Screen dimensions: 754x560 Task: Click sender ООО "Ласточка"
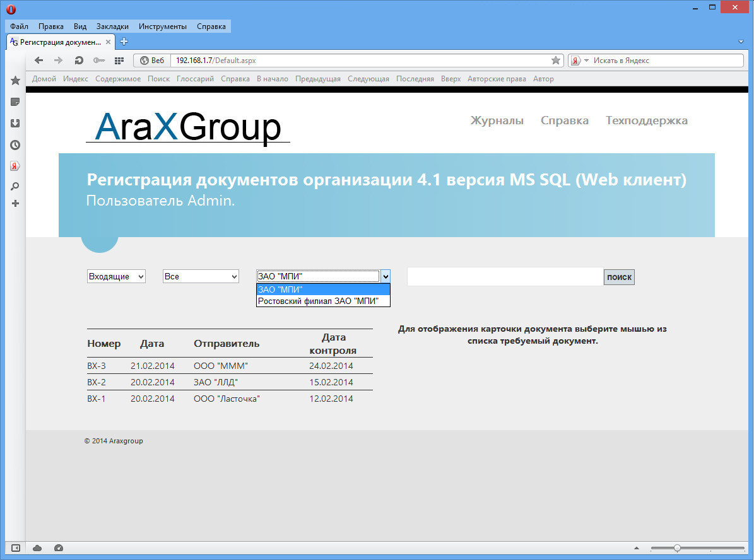click(227, 399)
